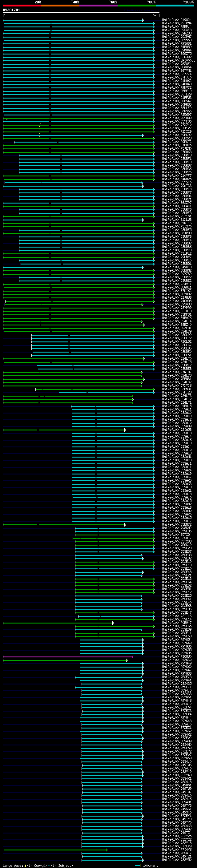Open the UniRef100_P26302 entry

[177, 57]
